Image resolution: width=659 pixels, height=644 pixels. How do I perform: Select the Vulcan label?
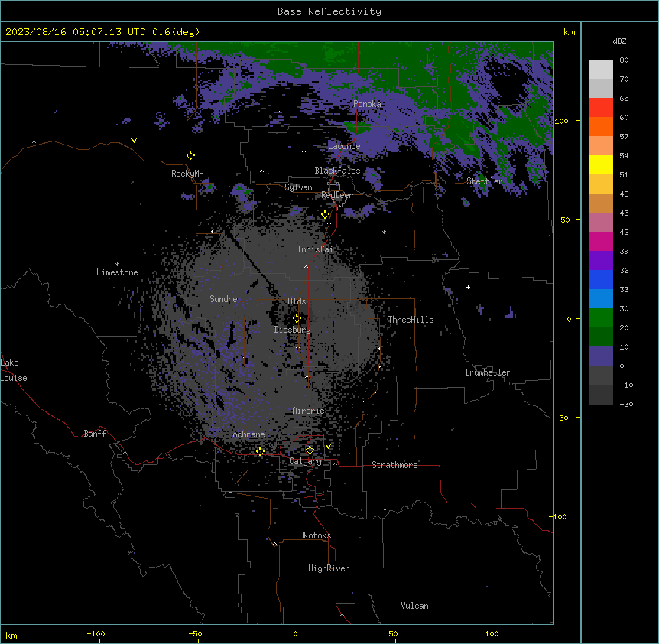415,606
